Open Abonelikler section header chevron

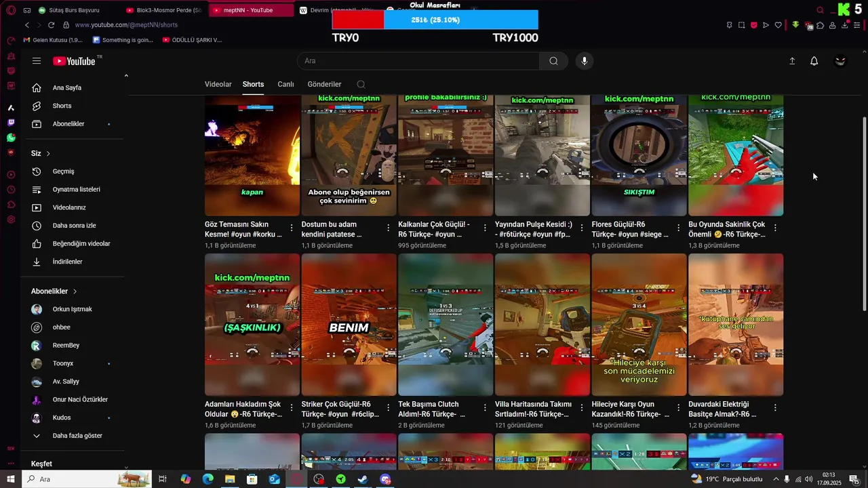coord(75,291)
